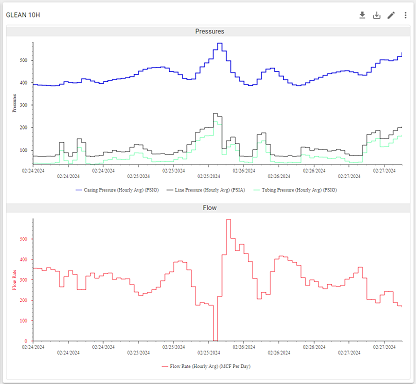Toggle the Casing Pressure legend entry
416x384 pixels.
pyautogui.click(x=117, y=190)
